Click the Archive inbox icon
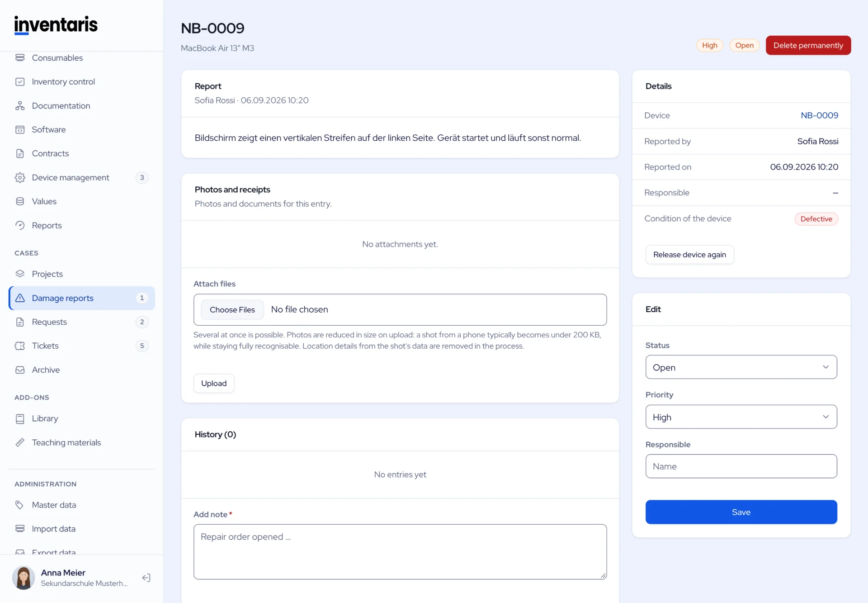The image size is (868, 603). 20,370
